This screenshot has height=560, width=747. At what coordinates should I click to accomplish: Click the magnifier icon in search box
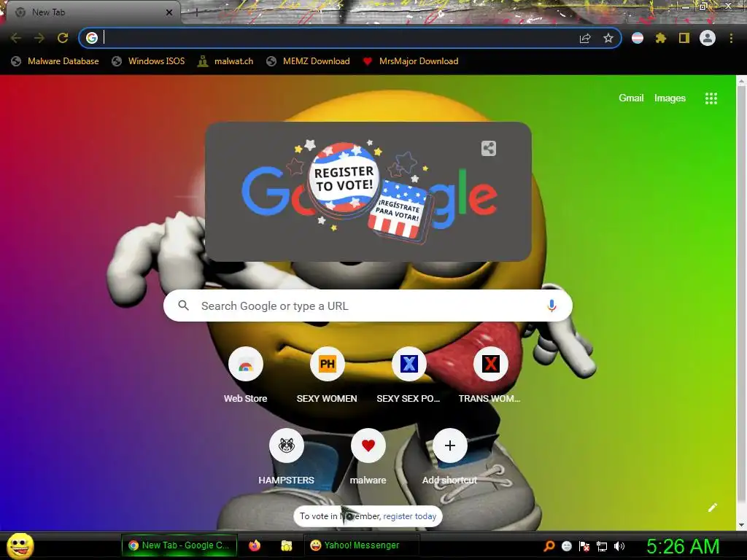[x=183, y=306]
